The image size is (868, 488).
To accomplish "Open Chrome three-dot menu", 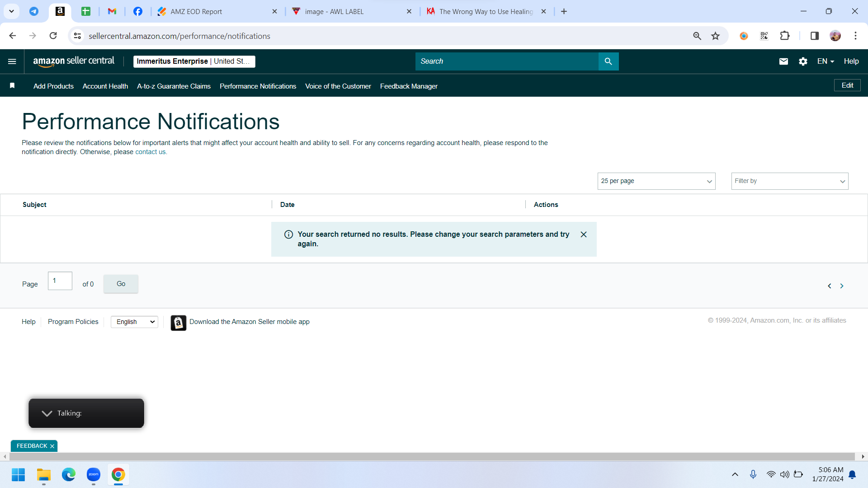I will pos(855,36).
